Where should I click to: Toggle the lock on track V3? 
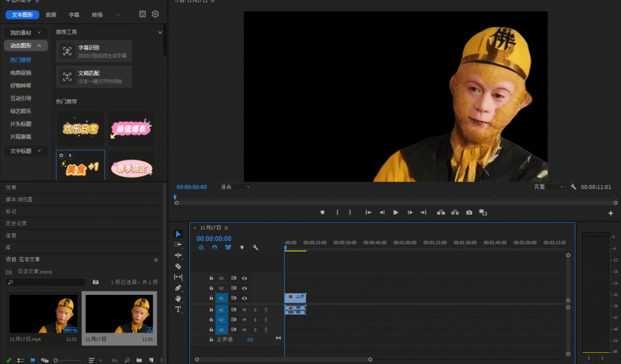pyautogui.click(x=211, y=278)
